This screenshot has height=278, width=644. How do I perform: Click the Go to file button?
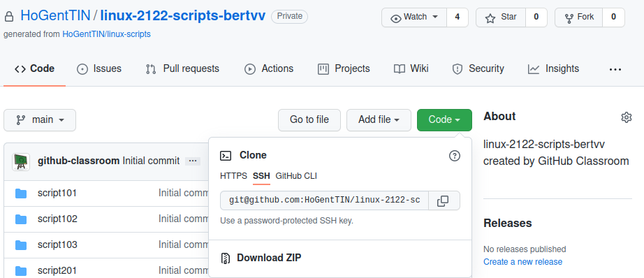point(309,120)
